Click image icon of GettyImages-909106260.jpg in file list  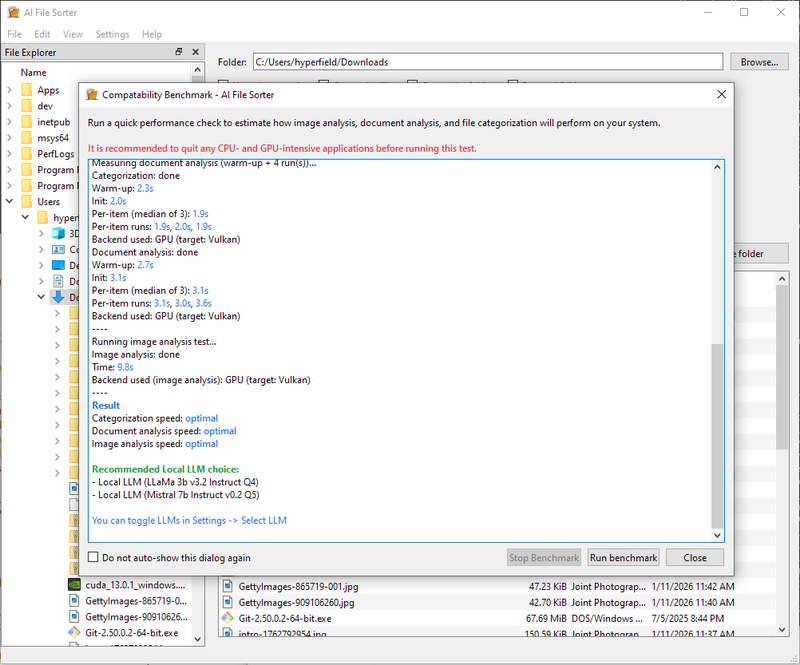pyautogui.click(x=228, y=602)
